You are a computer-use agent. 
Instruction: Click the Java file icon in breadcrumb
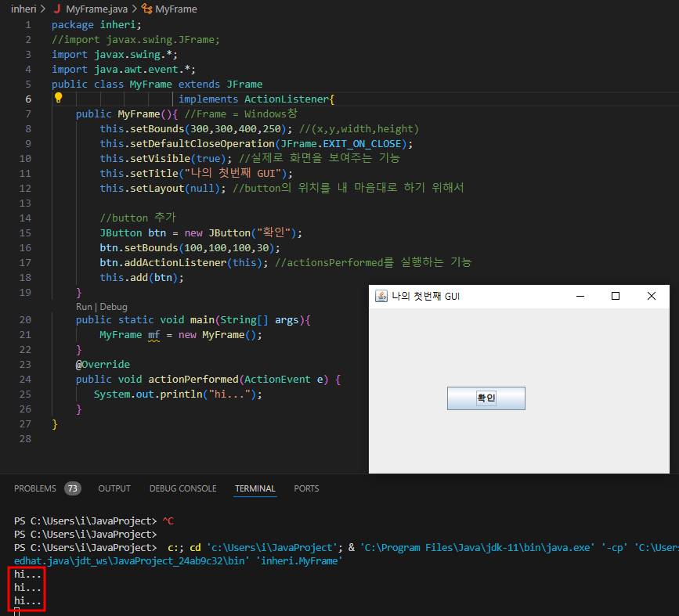tap(57, 9)
